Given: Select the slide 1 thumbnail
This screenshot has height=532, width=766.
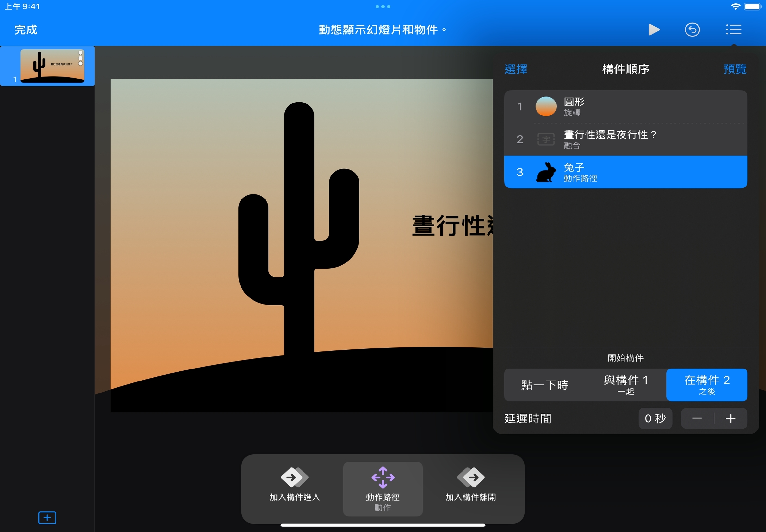Looking at the screenshot, I should pos(52,66).
